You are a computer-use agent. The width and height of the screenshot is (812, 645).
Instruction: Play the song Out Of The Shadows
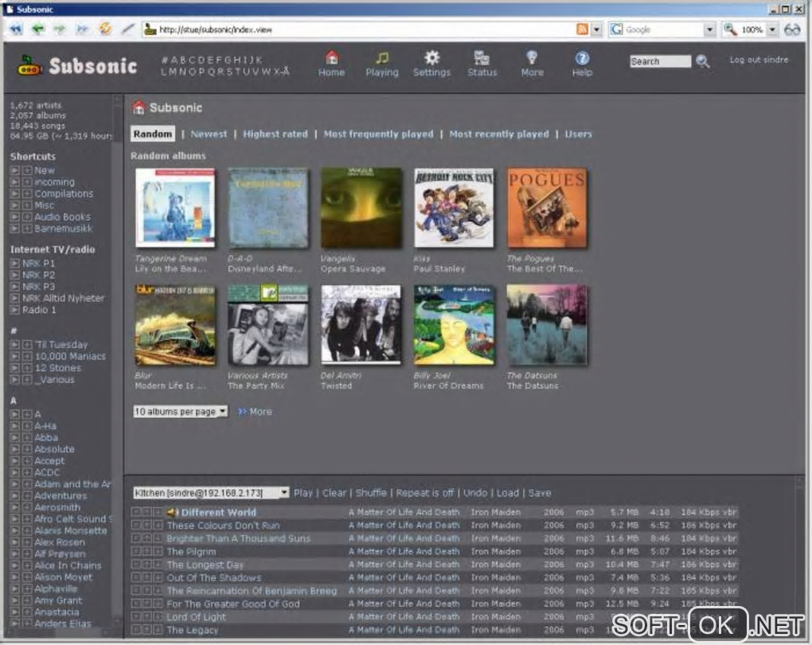tap(214, 577)
